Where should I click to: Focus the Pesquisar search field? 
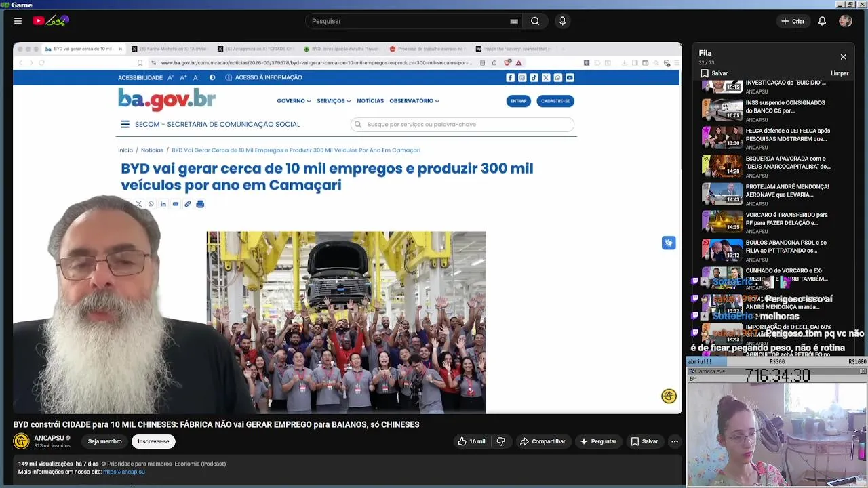[x=407, y=21]
